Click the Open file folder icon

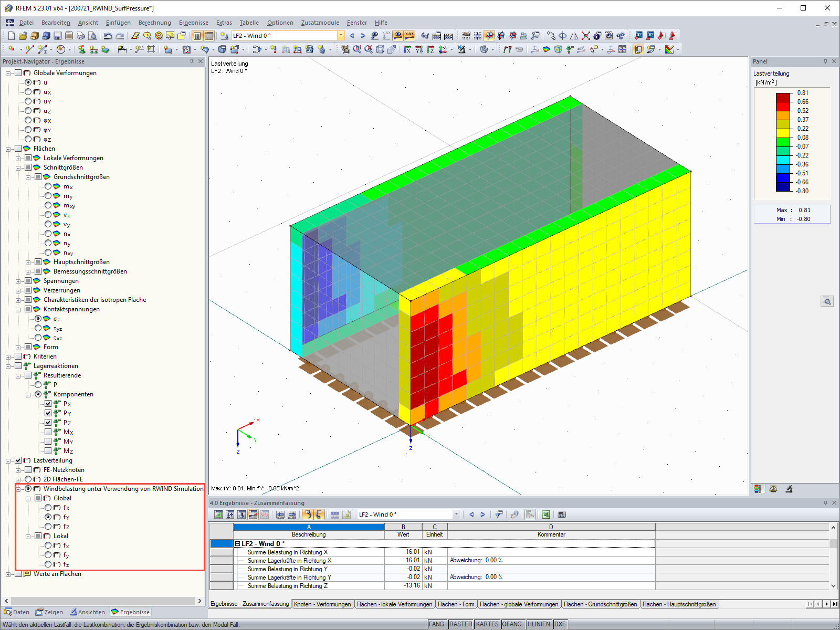23,36
